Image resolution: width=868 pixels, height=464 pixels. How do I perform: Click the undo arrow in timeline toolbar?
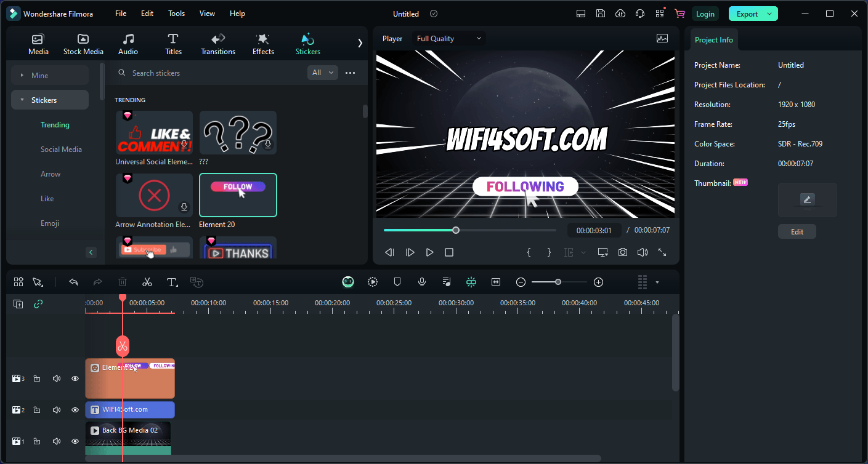click(73, 282)
